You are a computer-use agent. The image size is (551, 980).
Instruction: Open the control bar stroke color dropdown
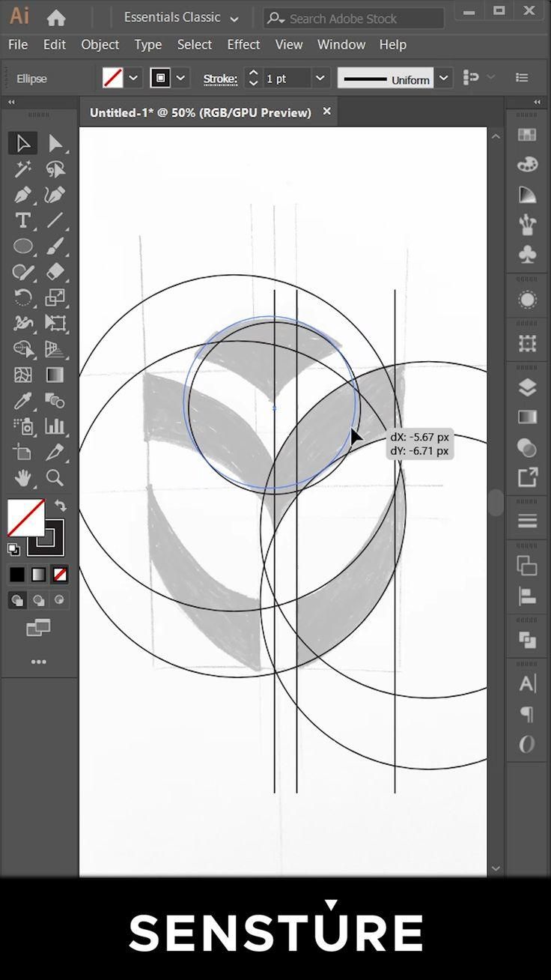pos(180,77)
